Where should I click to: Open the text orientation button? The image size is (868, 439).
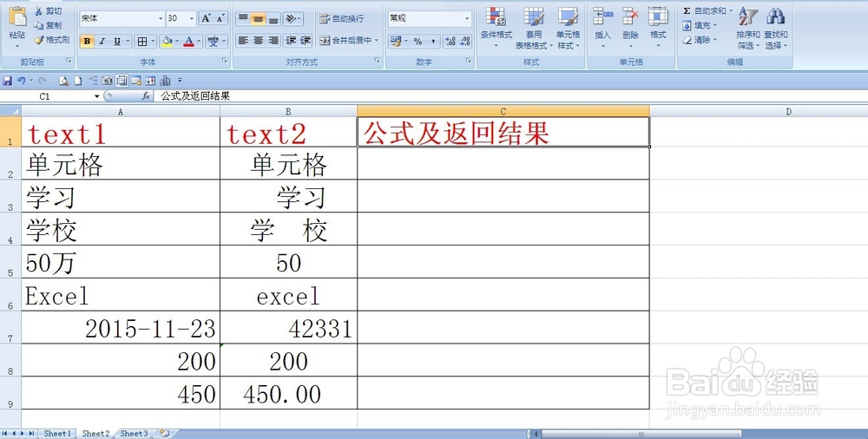pos(293,19)
